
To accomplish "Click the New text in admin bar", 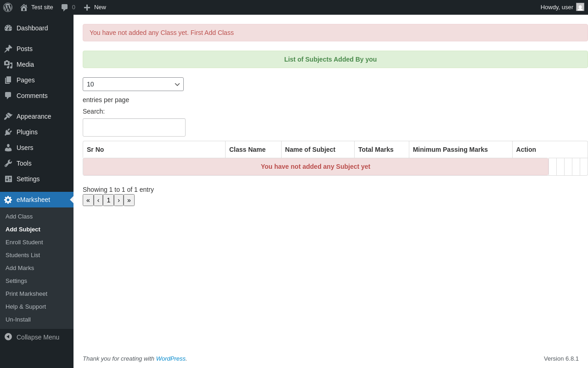I will pyautogui.click(x=100, y=7).
